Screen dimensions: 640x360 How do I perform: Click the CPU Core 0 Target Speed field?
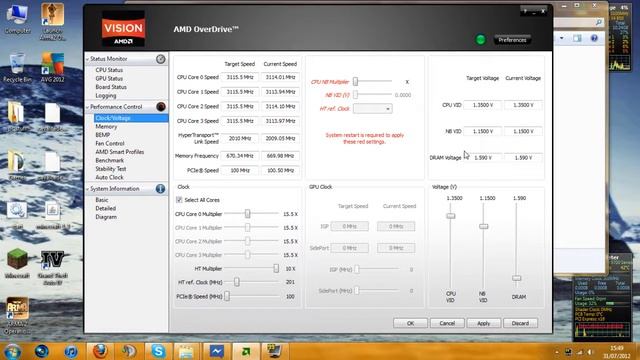(x=240, y=77)
